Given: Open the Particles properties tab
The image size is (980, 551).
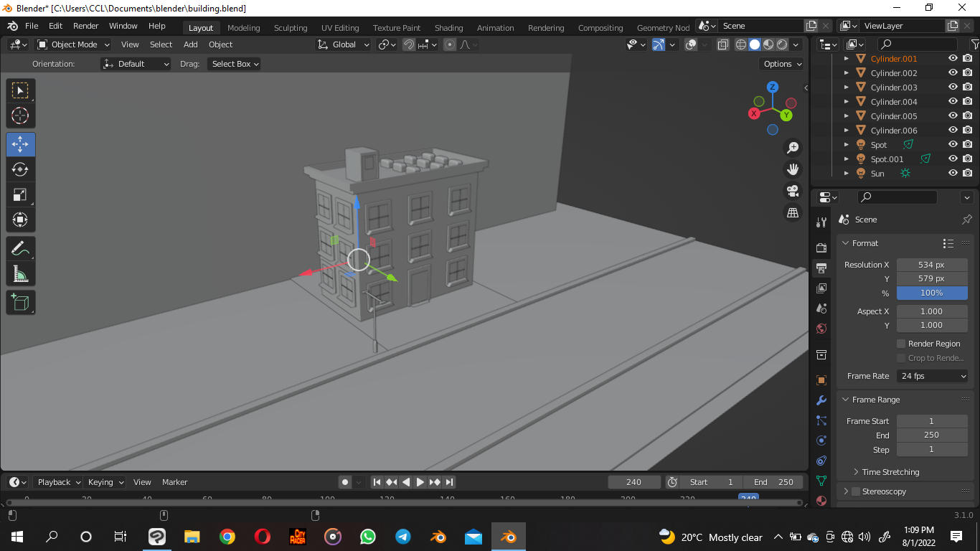Looking at the screenshot, I should [x=821, y=420].
